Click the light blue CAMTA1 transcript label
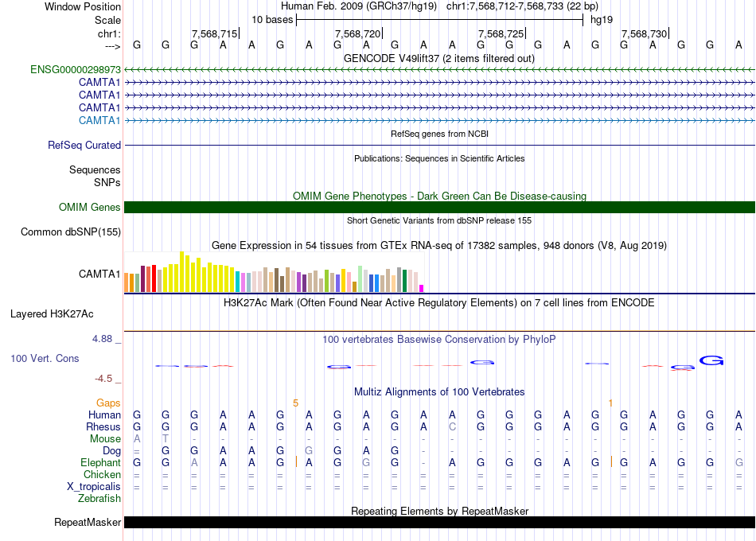This screenshot has height=541, width=756. click(99, 120)
